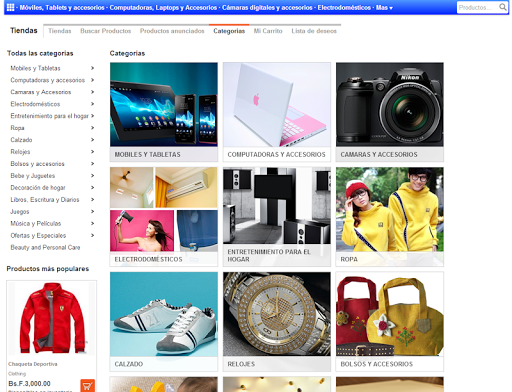Select the Computadoras y Accesorios laptop thumbnail

277,104
